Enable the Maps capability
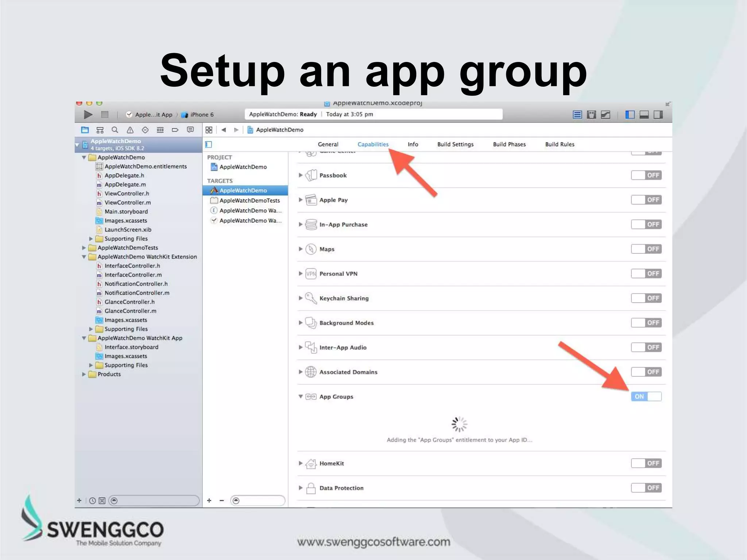The height and width of the screenshot is (560, 747). point(646,249)
